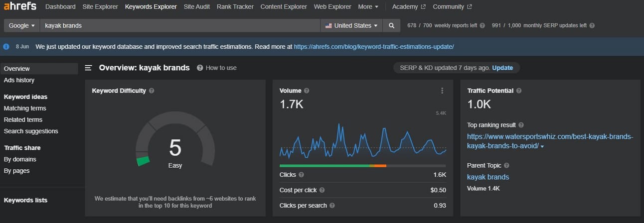
Task: Click Top ranking result help icon
Action: [x=521, y=125]
